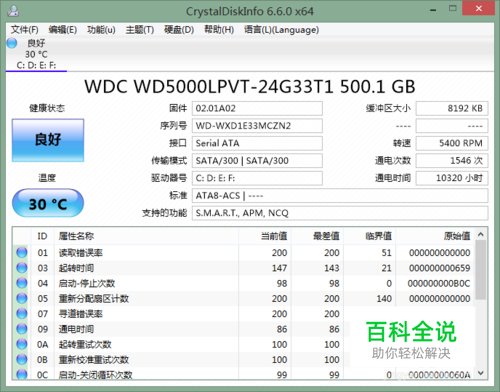Viewport: 500px width, 392px height.
Task: Select the 启动-停止次数 attribute name
Action: click(87, 284)
